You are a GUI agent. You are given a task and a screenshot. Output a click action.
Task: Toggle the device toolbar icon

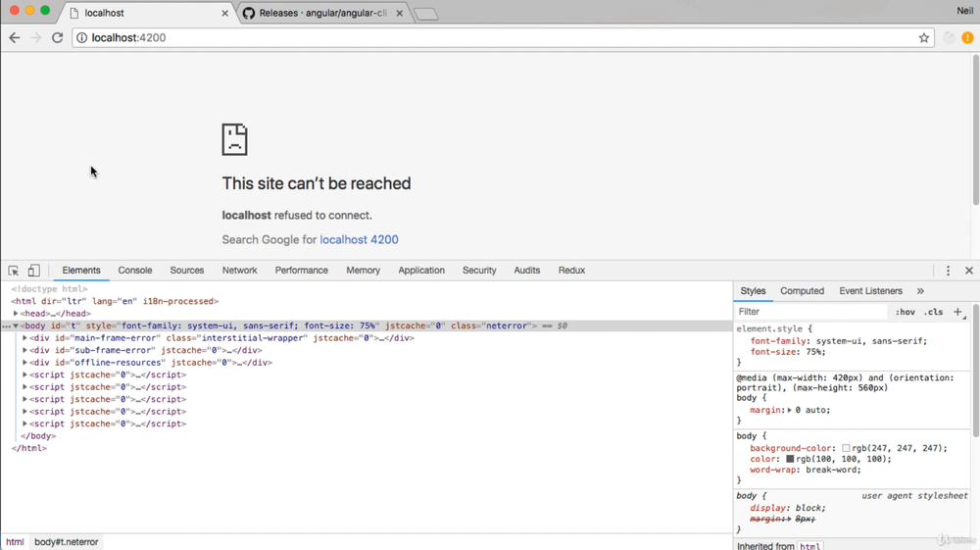point(33,271)
